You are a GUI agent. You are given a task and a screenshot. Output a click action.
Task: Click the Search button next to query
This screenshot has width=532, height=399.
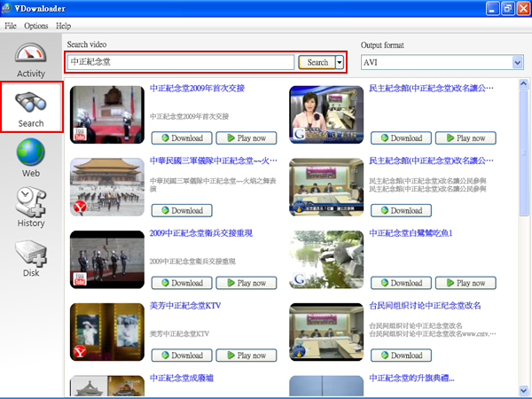click(x=317, y=62)
